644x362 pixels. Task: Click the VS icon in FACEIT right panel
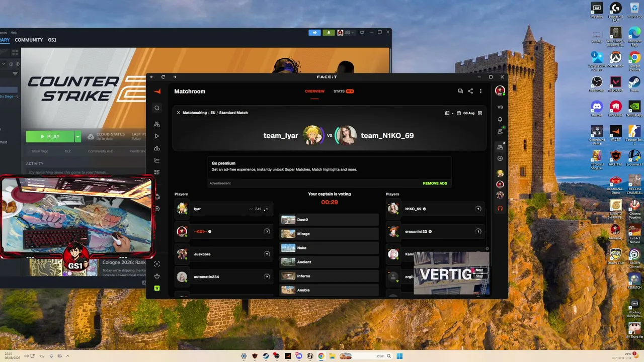coord(500,107)
